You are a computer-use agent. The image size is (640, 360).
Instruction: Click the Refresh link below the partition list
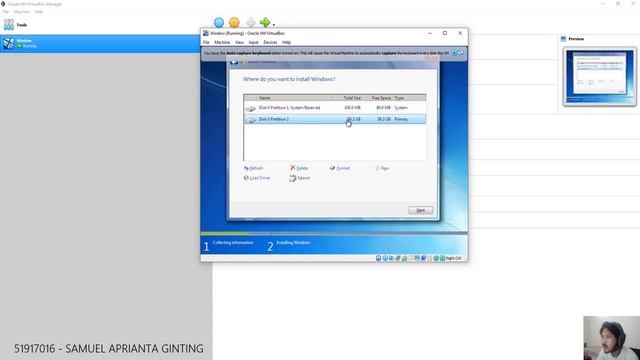pos(253,168)
